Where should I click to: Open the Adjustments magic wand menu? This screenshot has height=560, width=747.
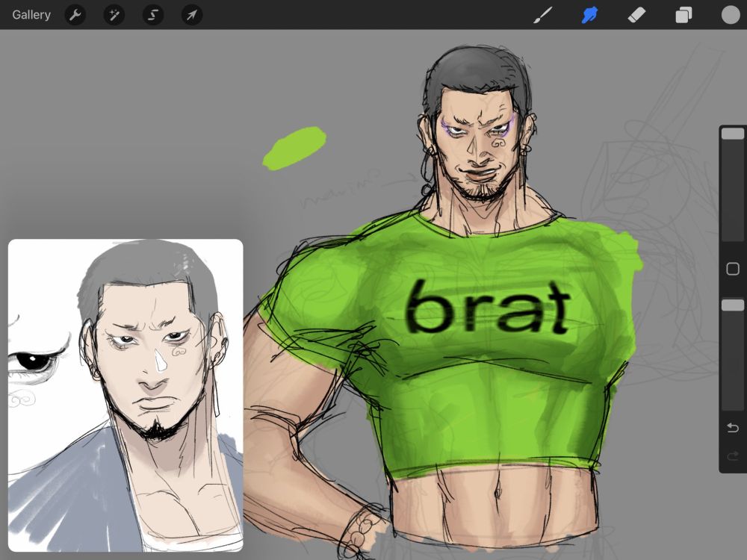pyautogui.click(x=114, y=15)
